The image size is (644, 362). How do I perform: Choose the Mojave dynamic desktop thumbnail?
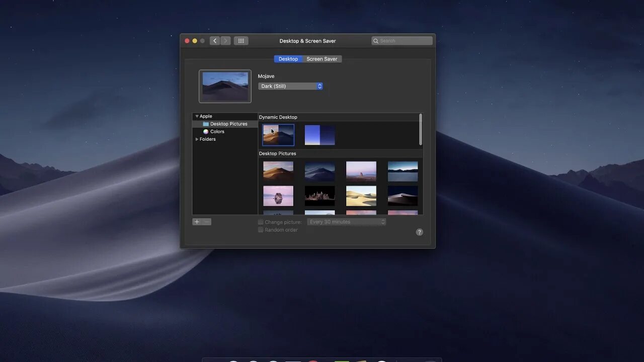[x=278, y=135]
